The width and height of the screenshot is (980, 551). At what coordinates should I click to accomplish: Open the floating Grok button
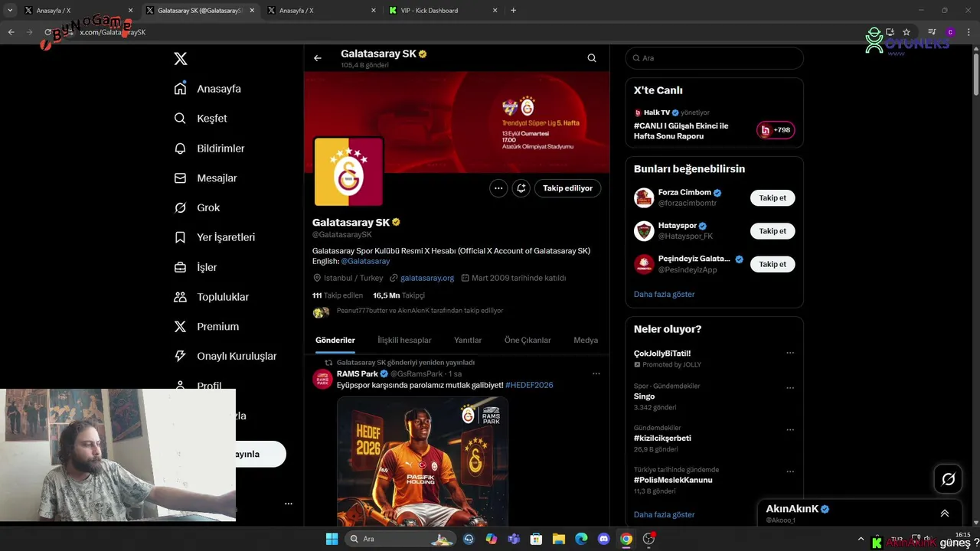[x=949, y=479]
